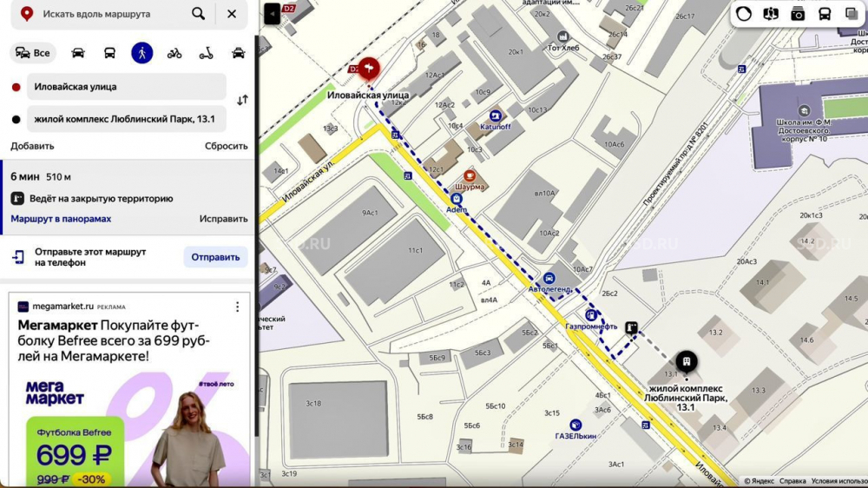Swap start and destination points
The image size is (868, 488).
(x=242, y=100)
